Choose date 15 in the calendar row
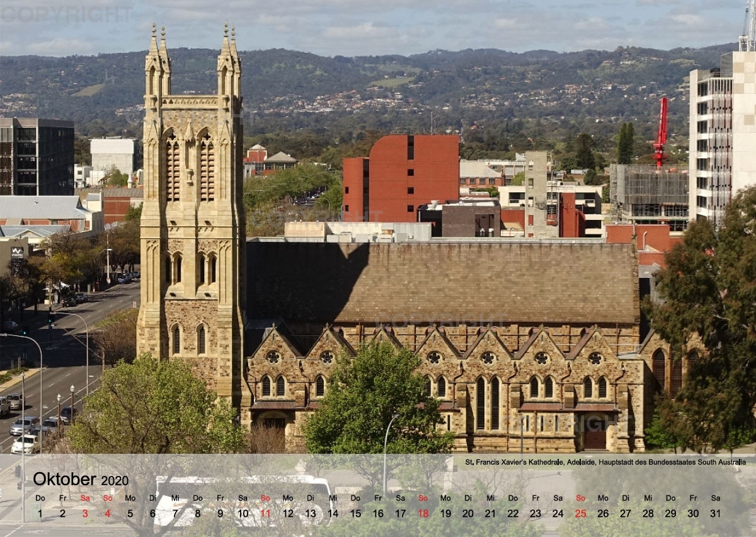Screen dimensions: 756x537 point(355,513)
